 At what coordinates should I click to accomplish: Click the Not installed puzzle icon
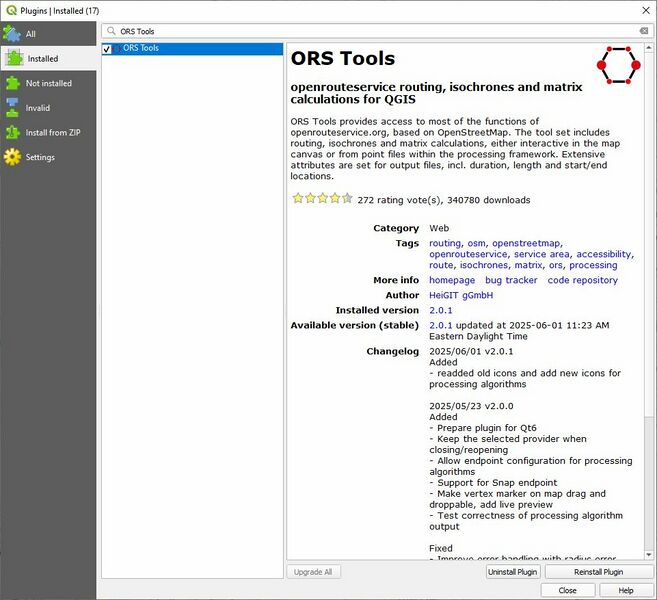pyautogui.click(x=12, y=84)
